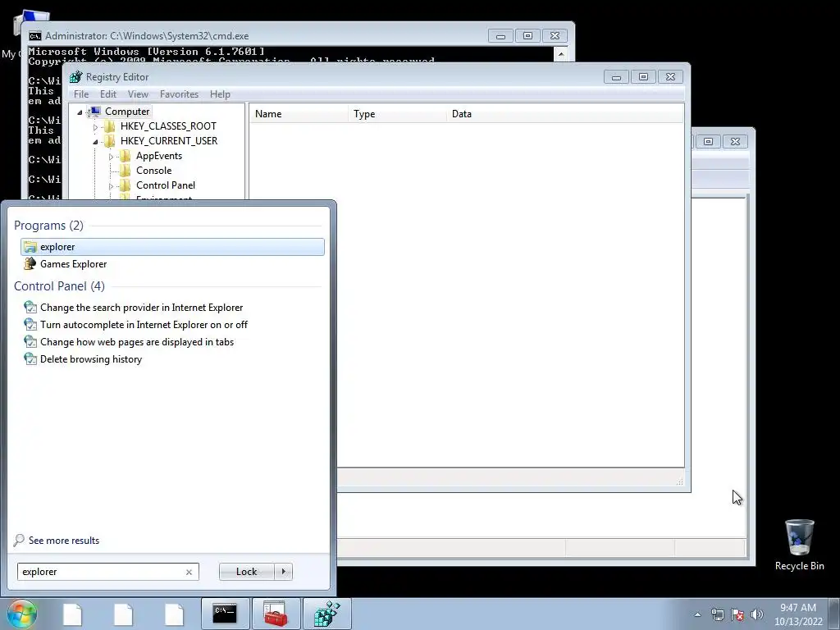
Task: Expand the AppEvents key
Action: click(111, 157)
